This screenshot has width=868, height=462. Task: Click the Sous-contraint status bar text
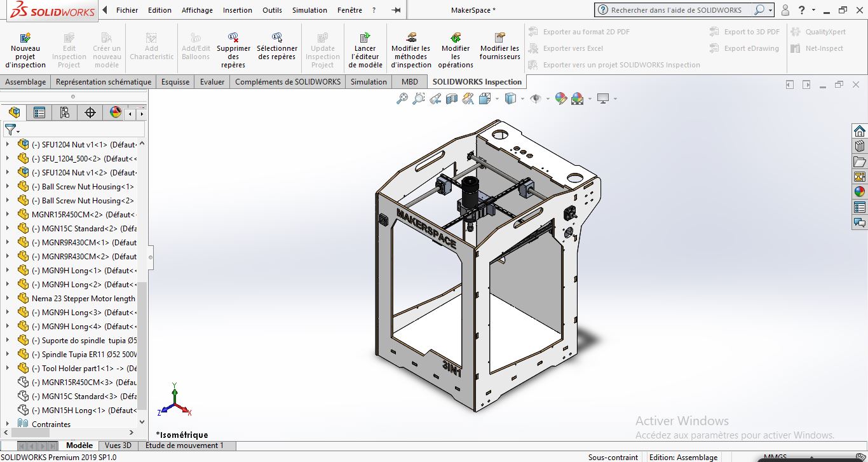[613, 457]
